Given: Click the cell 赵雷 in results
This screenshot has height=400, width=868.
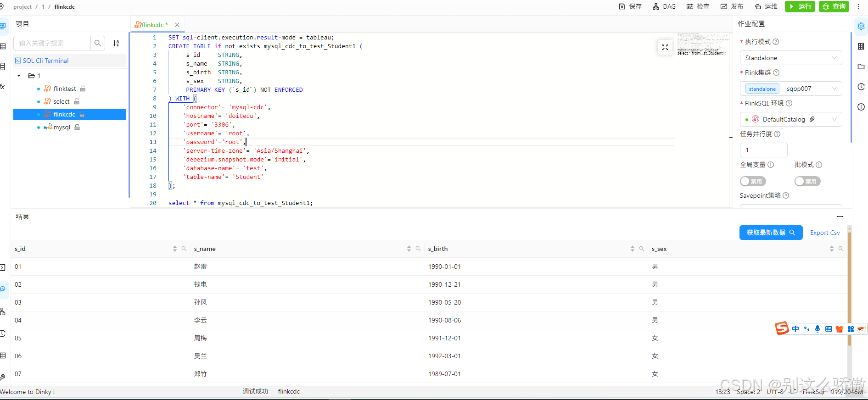Looking at the screenshot, I should (201, 267).
